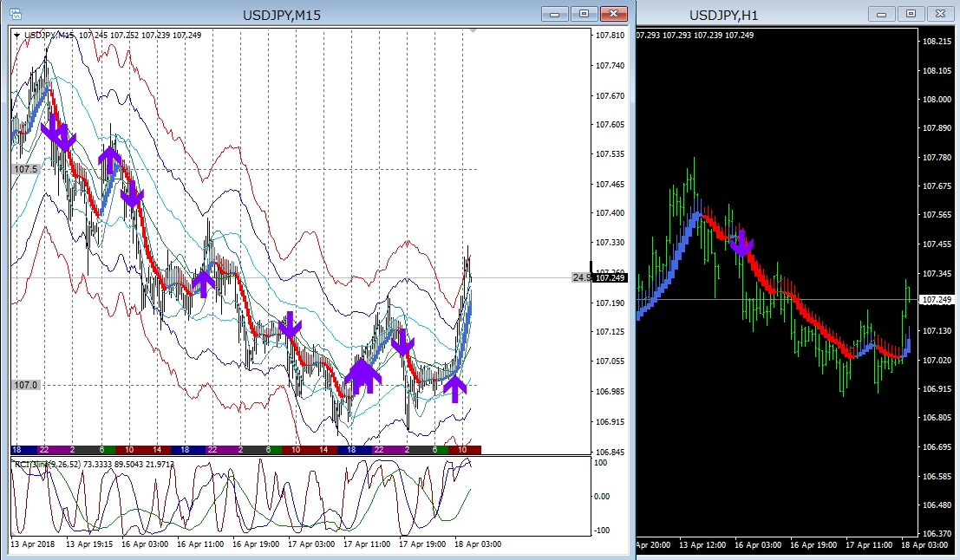Image resolution: width=960 pixels, height=560 pixels.
Task: Select the chart shift triangle marker atop M15 chart
Action: (x=473, y=30)
